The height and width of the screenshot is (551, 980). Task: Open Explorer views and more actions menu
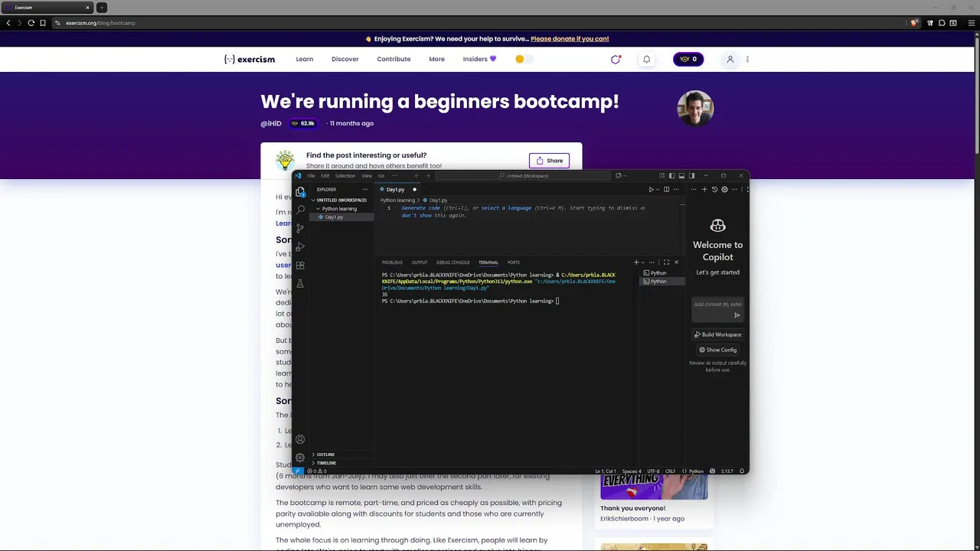[364, 189]
